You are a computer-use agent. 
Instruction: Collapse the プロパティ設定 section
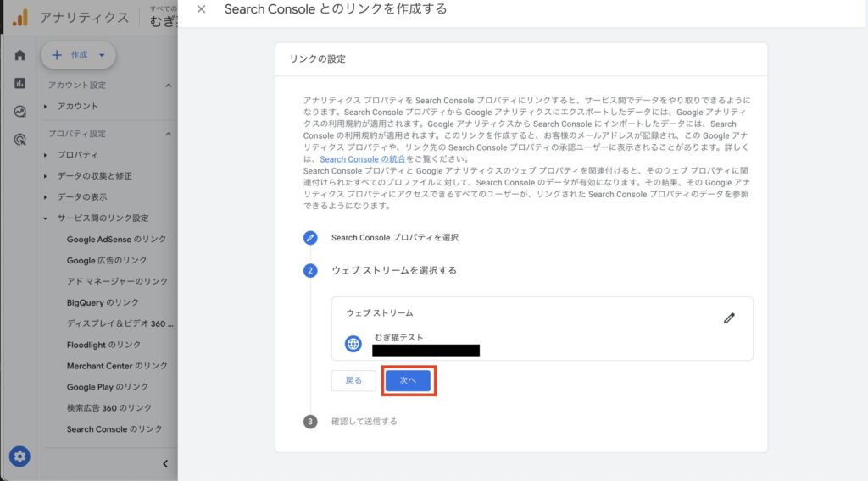pos(169,134)
